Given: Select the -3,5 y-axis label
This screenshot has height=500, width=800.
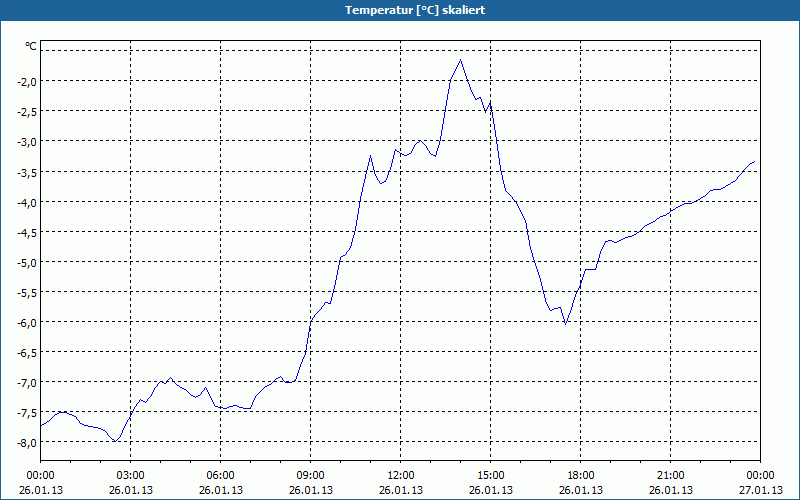Looking at the screenshot, I should coord(26,171).
